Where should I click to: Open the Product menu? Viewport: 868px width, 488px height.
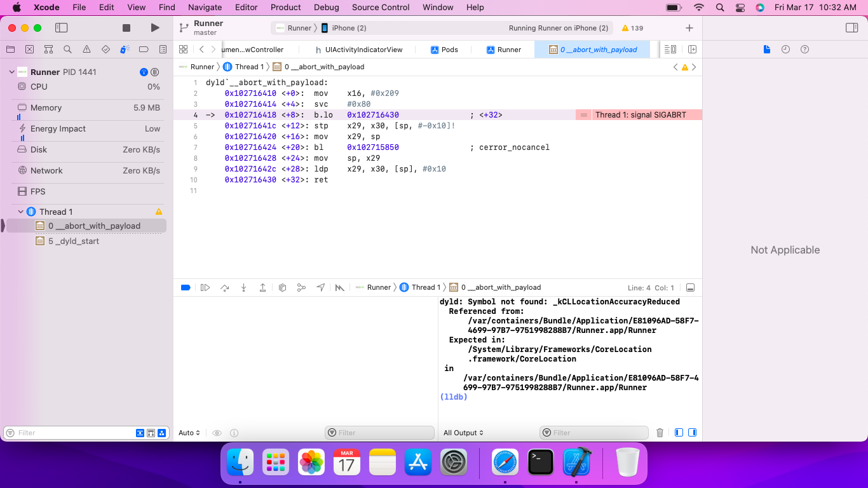pyautogui.click(x=286, y=8)
